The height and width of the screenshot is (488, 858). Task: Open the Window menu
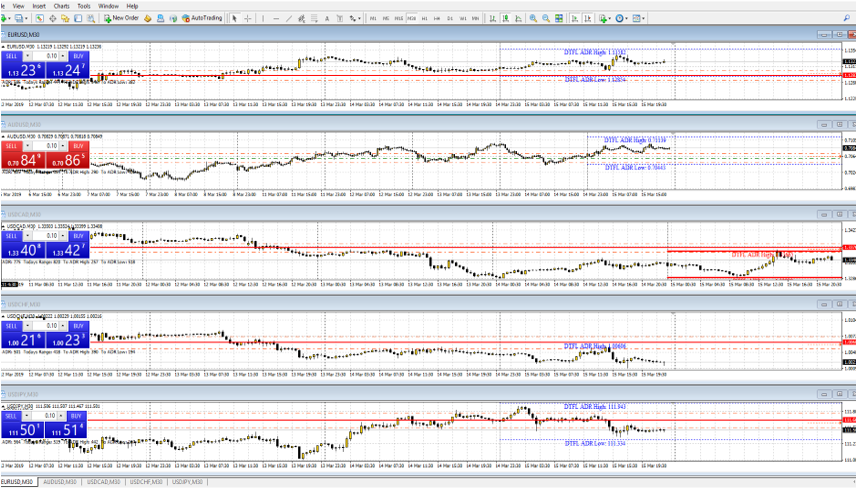tap(108, 6)
